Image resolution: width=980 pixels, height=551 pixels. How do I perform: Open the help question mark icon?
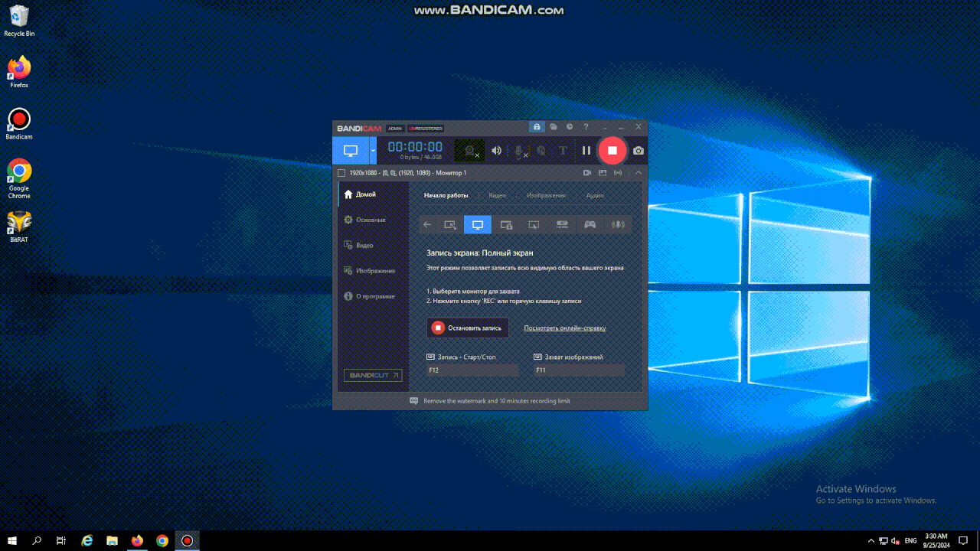click(586, 127)
